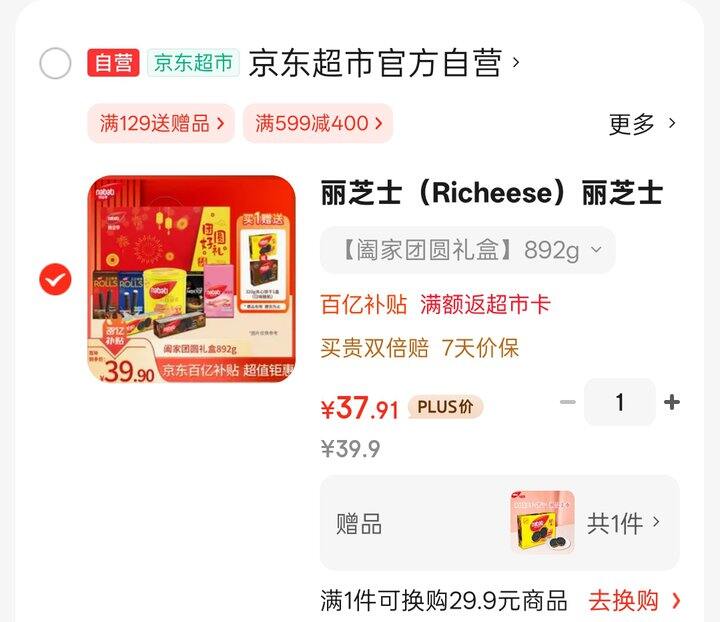Tap the 满额返超市卡 label
720x622 pixels.
[485, 304]
